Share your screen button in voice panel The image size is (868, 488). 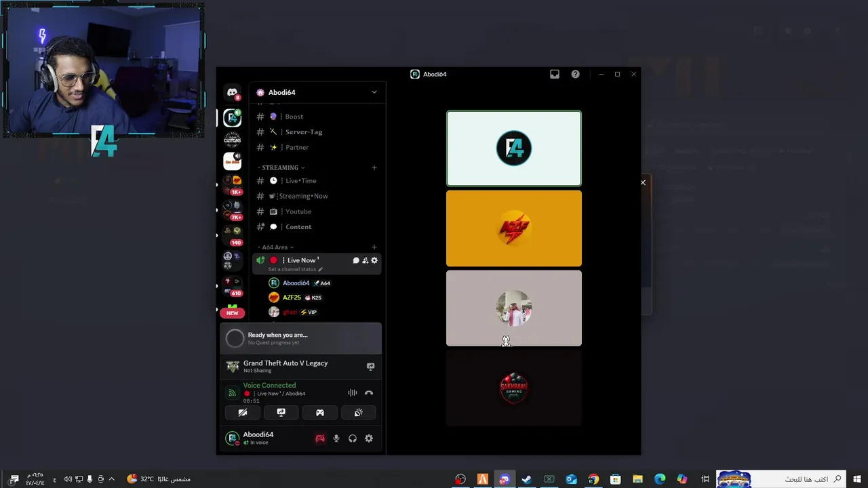(281, 413)
